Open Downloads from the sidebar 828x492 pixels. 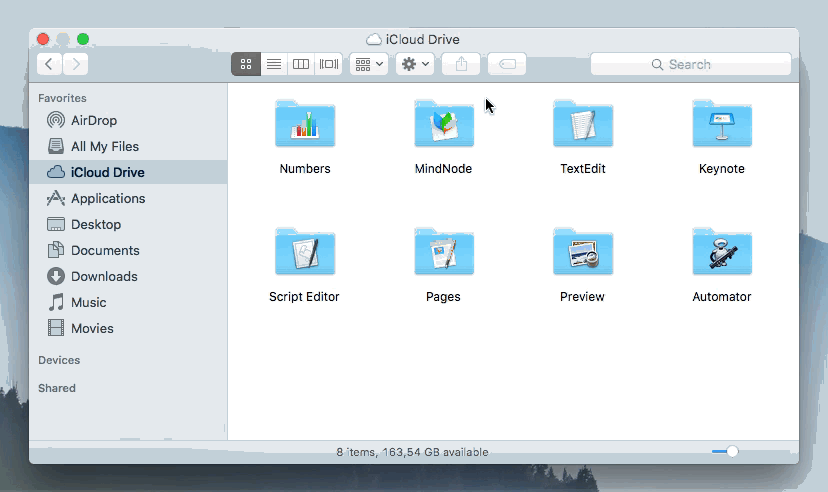[x=128, y=276]
